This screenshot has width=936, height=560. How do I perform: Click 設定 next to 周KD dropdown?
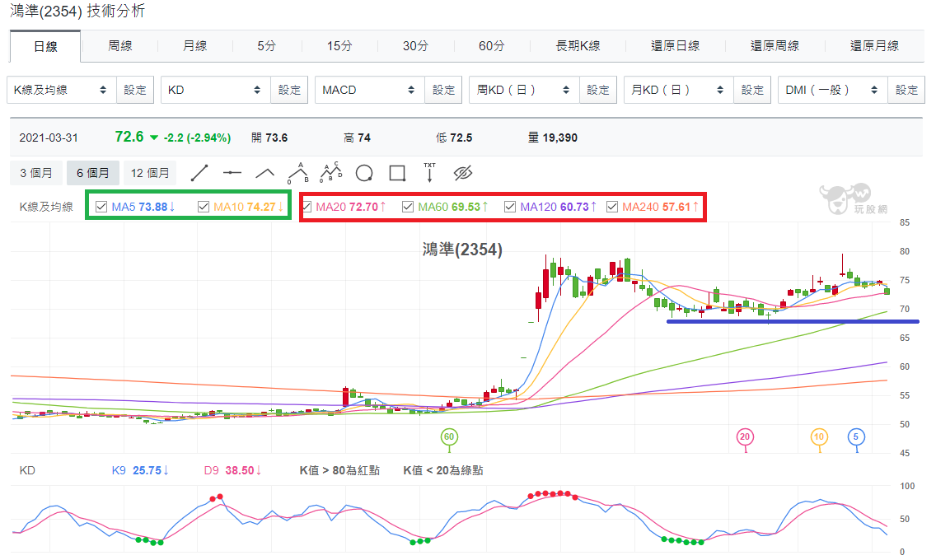click(x=598, y=90)
